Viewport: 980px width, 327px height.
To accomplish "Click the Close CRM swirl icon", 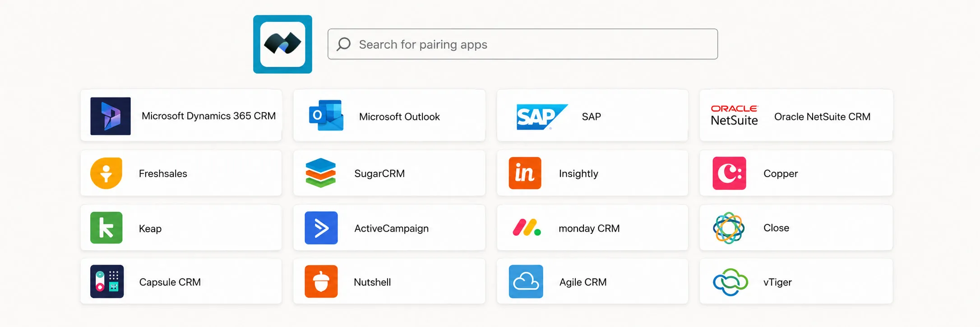I will point(729,228).
